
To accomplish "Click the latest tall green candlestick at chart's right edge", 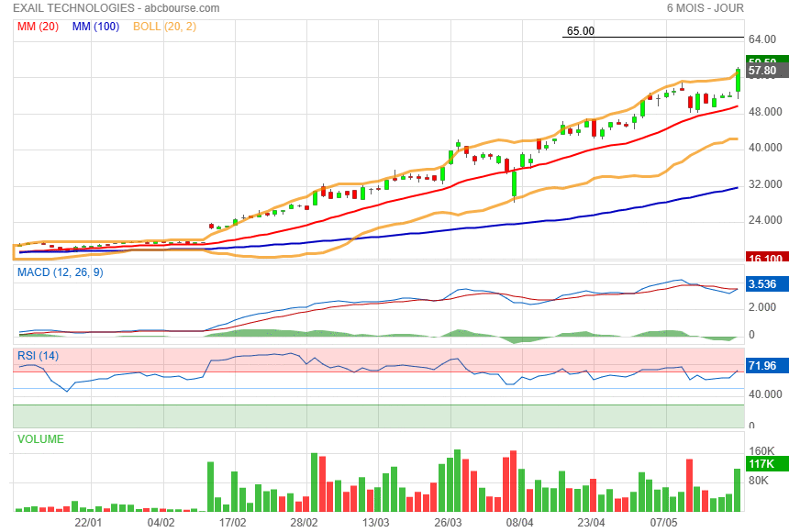I will click(739, 81).
